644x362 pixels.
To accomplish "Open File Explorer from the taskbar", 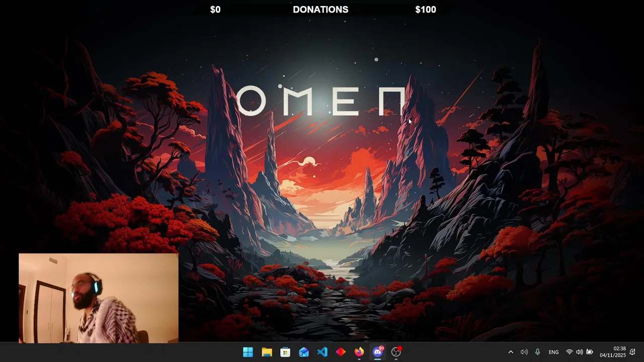I will click(x=267, y=352).
